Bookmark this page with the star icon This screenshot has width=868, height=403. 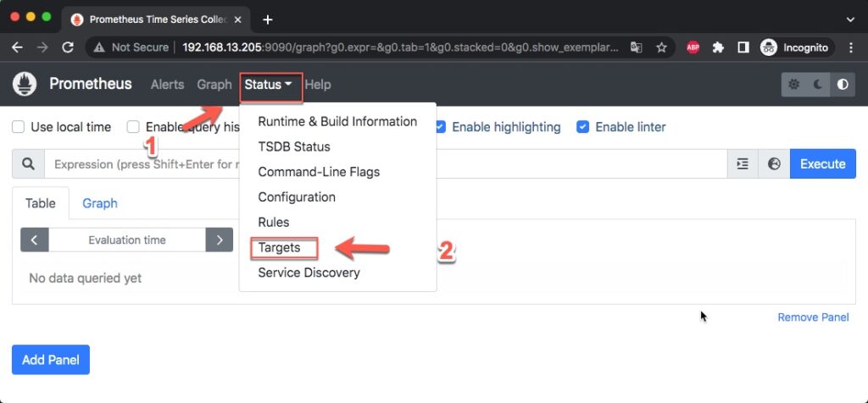[661, 47]
